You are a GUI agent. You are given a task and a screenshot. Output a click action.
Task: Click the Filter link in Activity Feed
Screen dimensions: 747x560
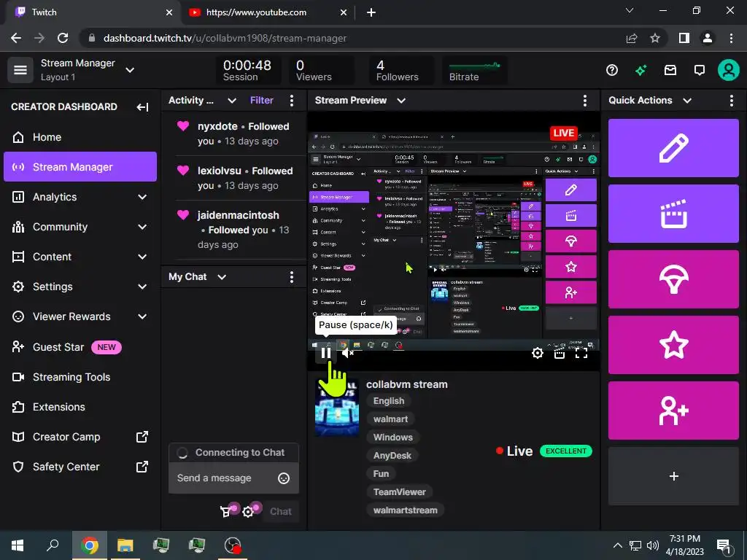click(262, 101)
